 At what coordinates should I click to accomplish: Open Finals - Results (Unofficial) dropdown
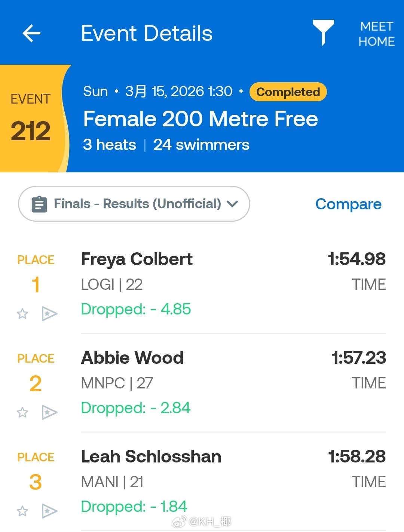pos(137,204)
